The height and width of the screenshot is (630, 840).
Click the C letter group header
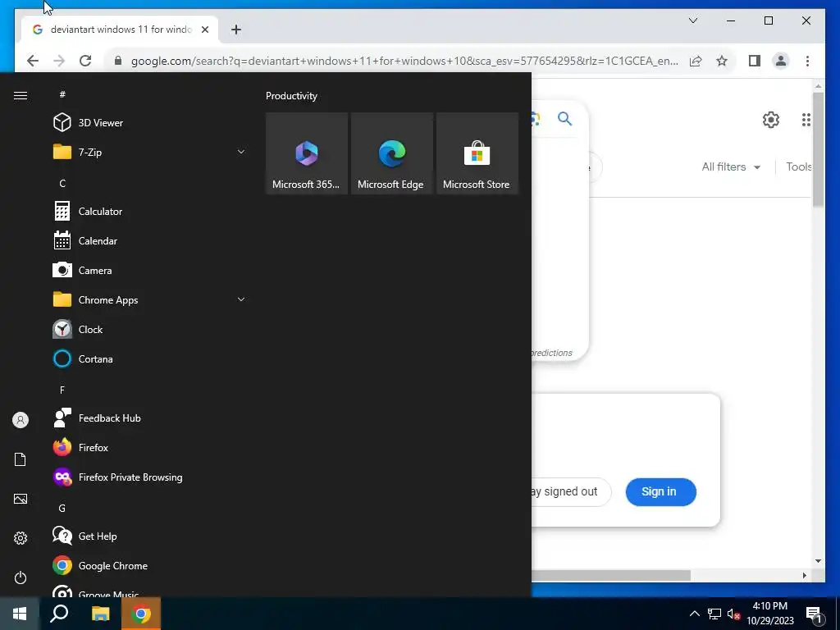coord(62,183)
